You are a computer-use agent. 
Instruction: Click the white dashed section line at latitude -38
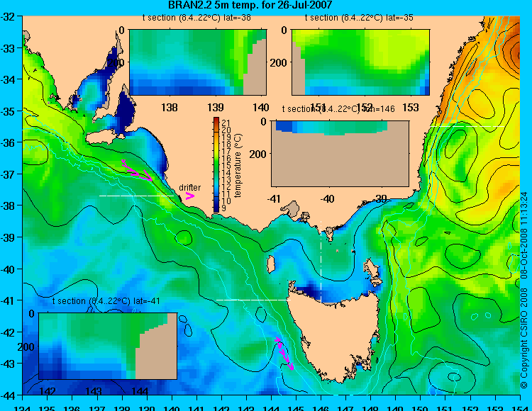[x=136, y=196]
